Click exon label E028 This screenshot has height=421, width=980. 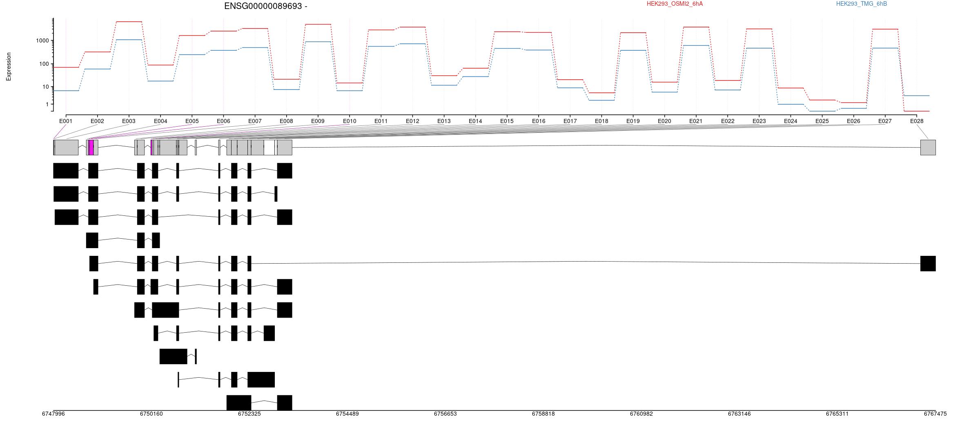coord(917,121)
